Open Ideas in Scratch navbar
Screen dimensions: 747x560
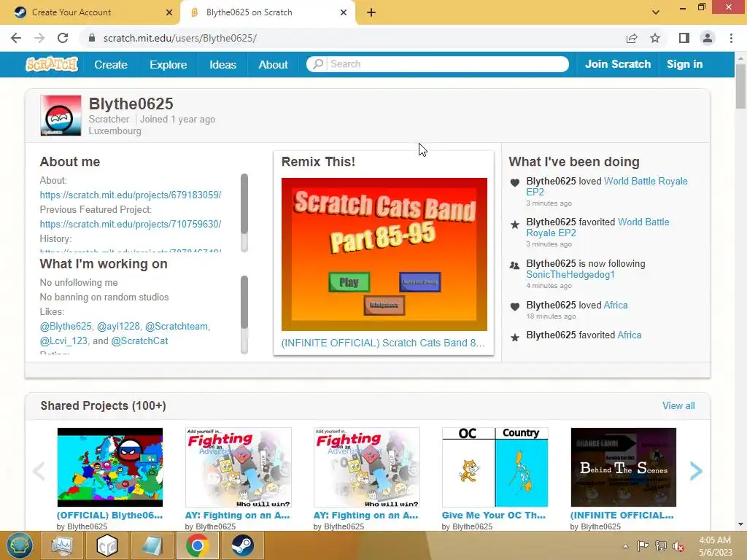tap(222, 64)
